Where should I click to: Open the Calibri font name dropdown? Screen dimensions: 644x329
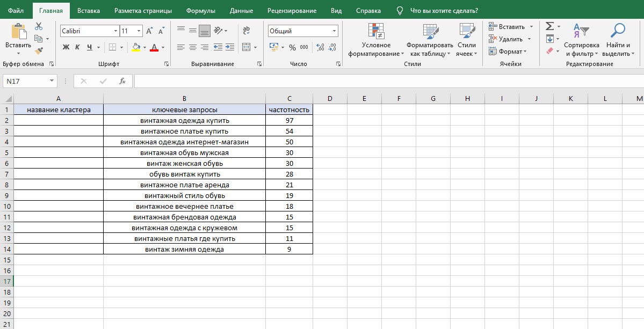pyautogui.click(x=115, y=31)
